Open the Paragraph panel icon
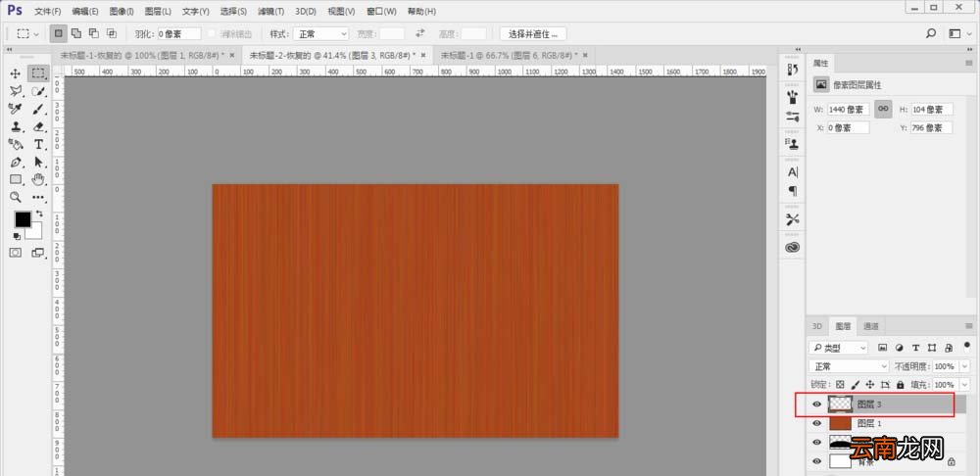 pyautogui.click(x=793, y=191)
